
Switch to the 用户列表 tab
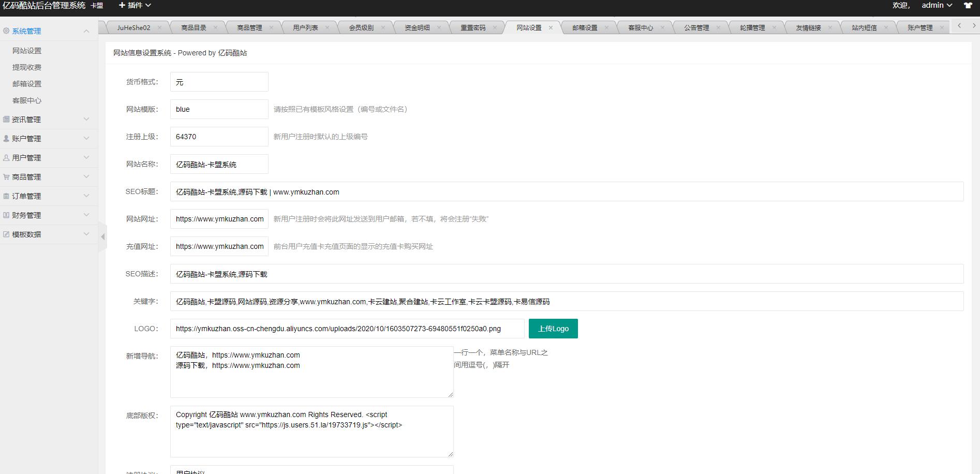tap(305, 28)
